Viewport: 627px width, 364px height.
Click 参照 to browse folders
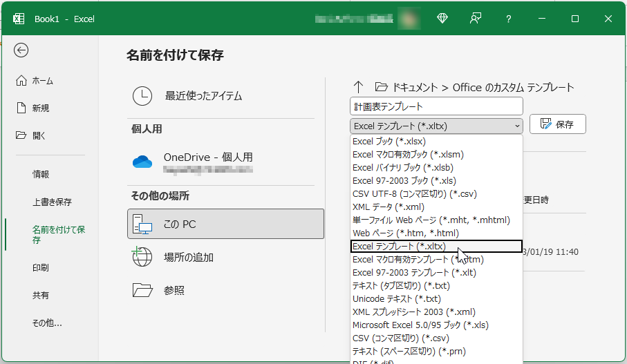tap(174, 290)
